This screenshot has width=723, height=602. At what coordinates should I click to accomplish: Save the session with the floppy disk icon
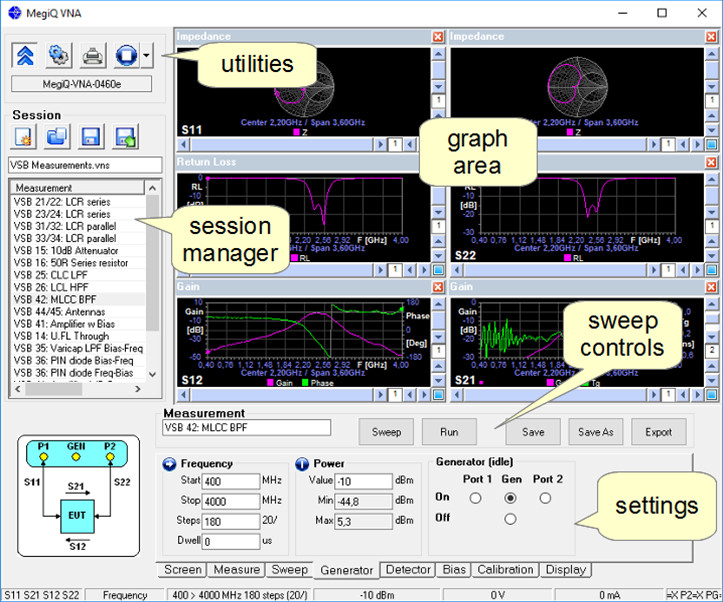pos(91,136)
